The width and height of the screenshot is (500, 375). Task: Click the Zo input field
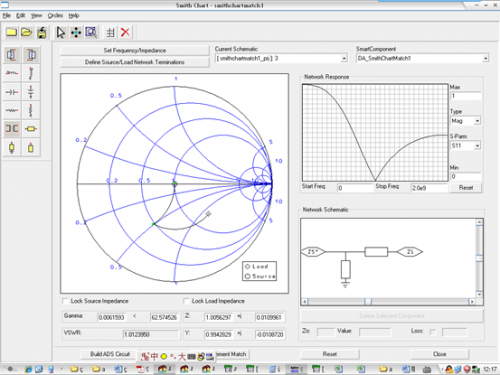[x=326, y=332]
